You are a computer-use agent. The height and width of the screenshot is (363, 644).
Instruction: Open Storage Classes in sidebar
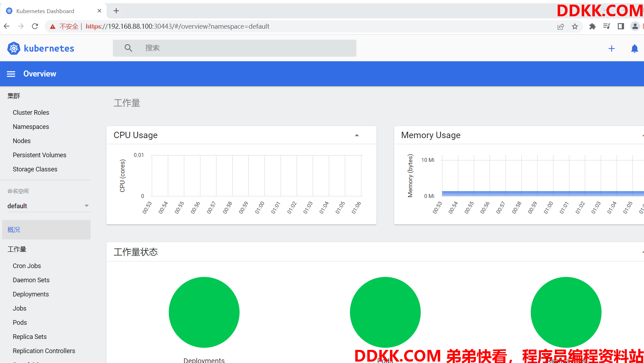pyautogui.click(x=35, y=169)
